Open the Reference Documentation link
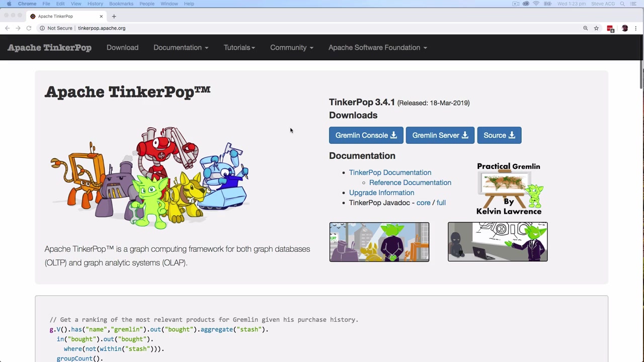644x362 pixels. coord(410,183)
